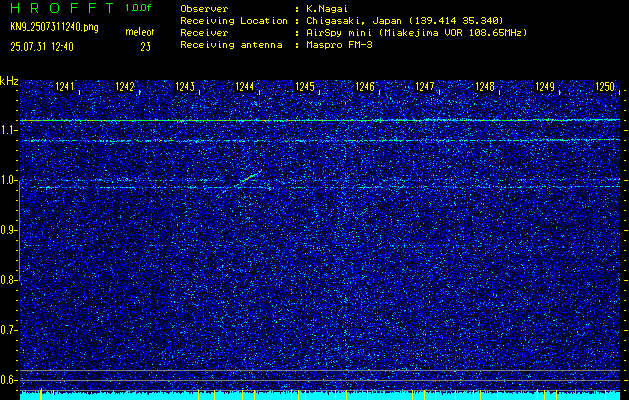Select the 0.6 frequency axis label

coord(8,380)
